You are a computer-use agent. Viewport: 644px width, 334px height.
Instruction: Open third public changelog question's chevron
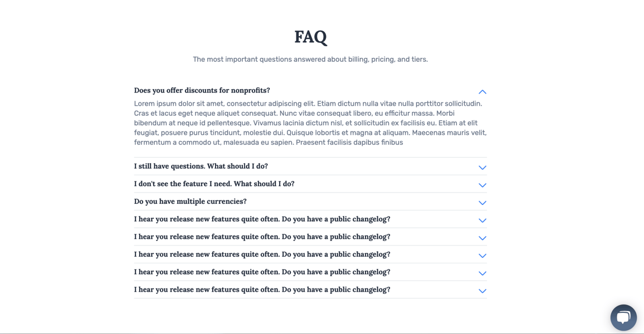point(482,256)
